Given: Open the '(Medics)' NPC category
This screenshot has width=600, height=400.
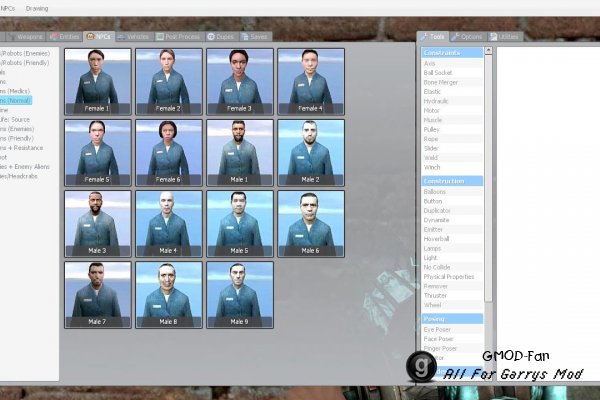Looking at the screenshot, I should [x=15, y=91].
